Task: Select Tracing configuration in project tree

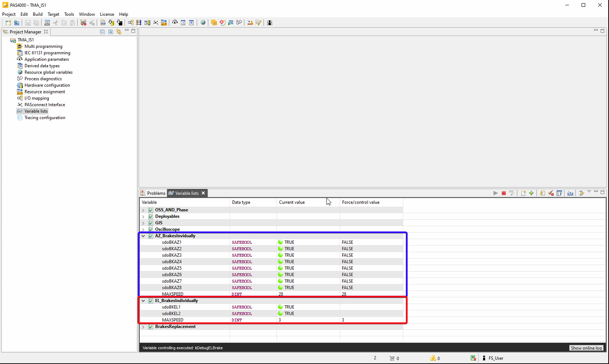Action: coord(45,118)
